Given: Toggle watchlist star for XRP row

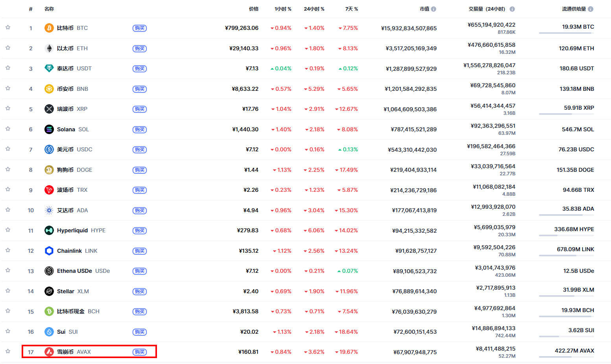Looking at the screenshot, I should click(8, 108).
